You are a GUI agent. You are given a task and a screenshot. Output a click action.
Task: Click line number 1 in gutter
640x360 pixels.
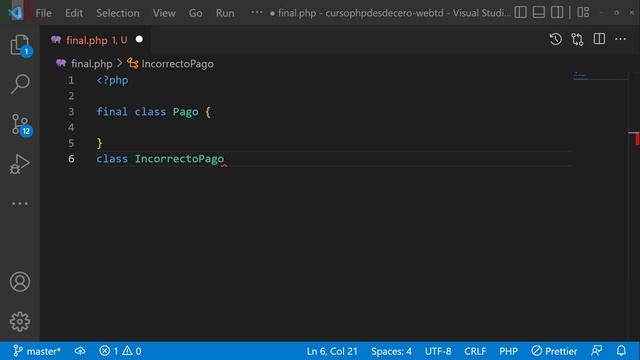[x=71, y=80]
